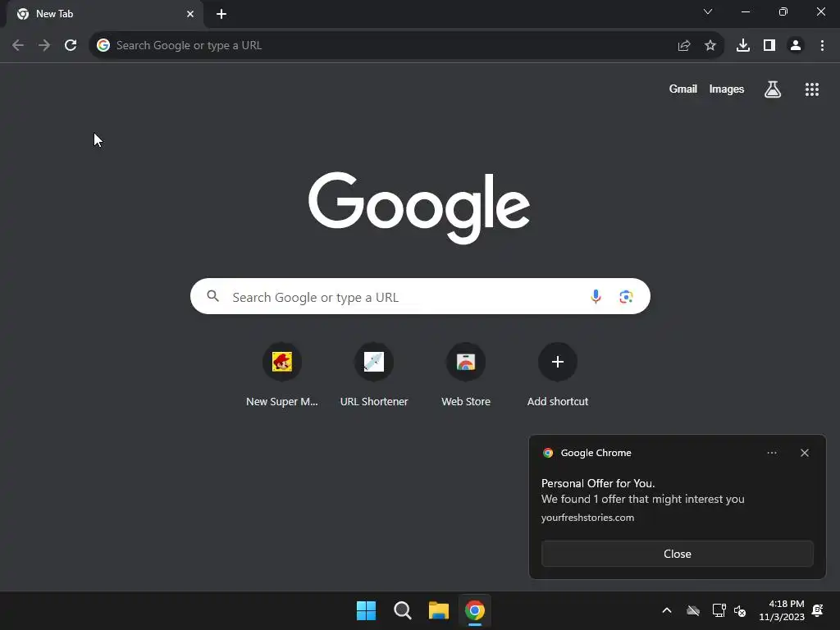
Task: Dismiss the Google Chrome notification
Action: [x=805, y=453]
